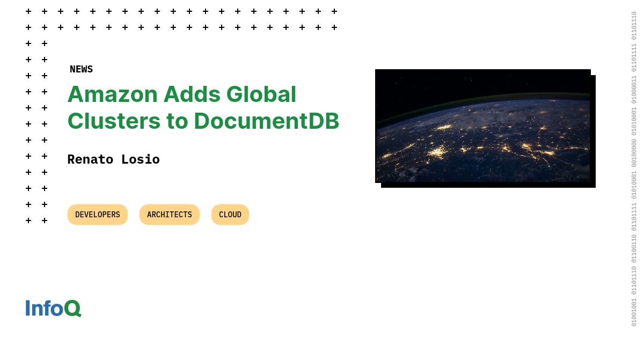644x338 pixels.
Task: Open the article titled 'Amazon Adds Global Clusters to DocumentDB'
Action: (x=203, y=107)
